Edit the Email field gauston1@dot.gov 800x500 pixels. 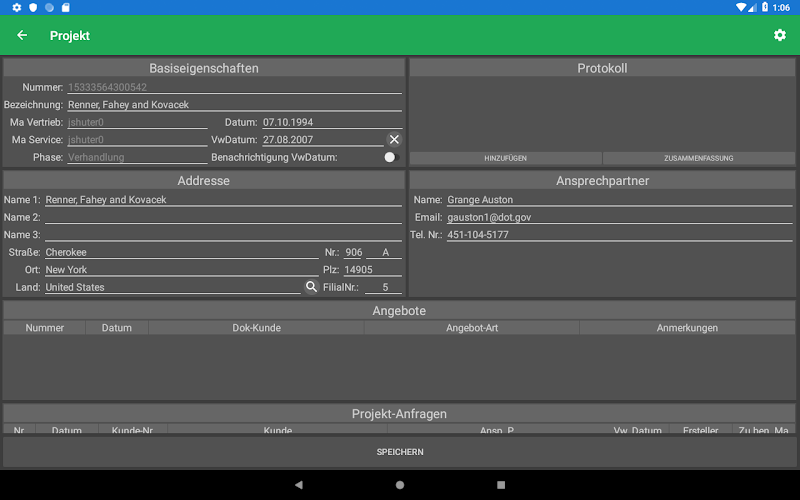619,217
